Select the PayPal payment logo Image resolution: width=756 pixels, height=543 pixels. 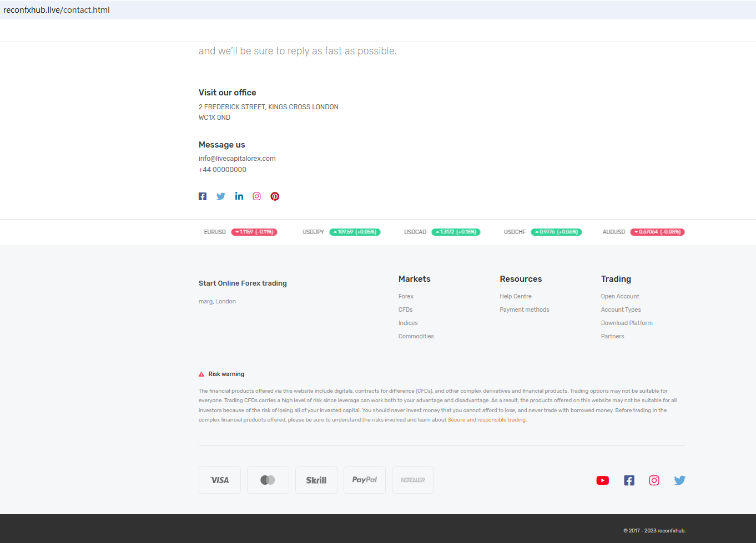(x=364, y=480)
